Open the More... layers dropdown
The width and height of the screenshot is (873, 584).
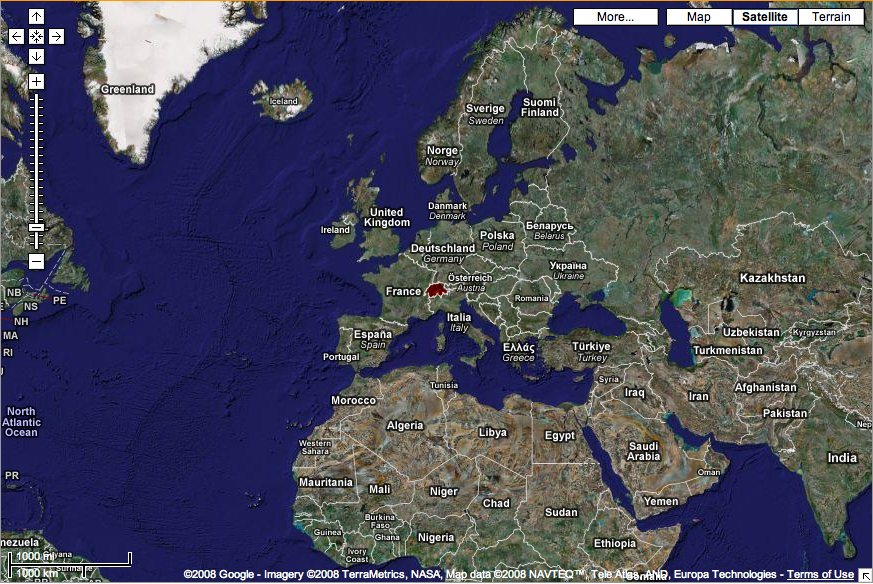(615, 17)
